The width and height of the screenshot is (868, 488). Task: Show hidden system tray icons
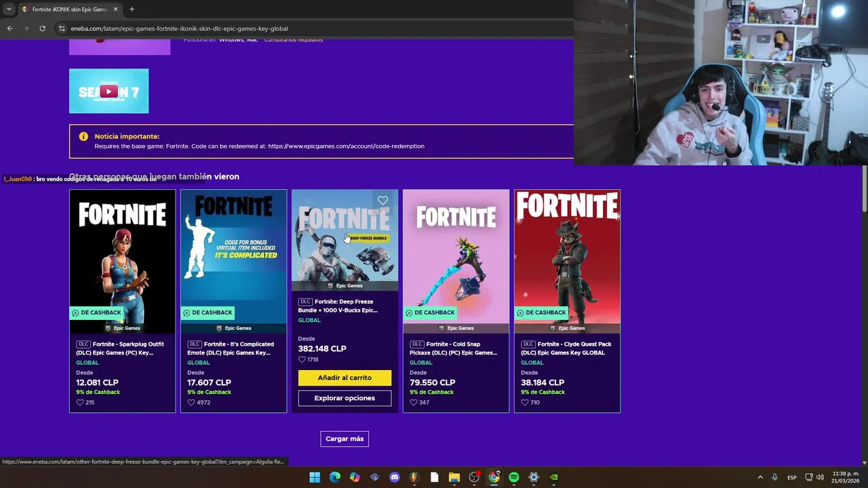coord(760,477)
